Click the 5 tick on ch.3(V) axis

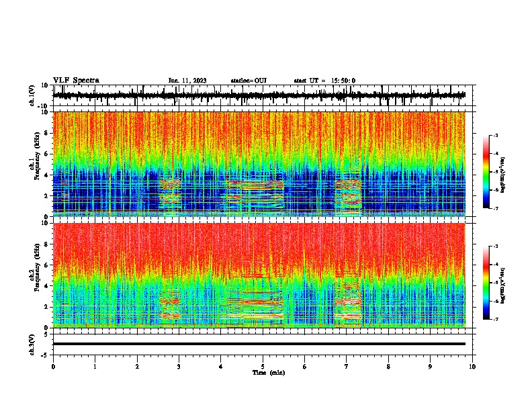46,334
